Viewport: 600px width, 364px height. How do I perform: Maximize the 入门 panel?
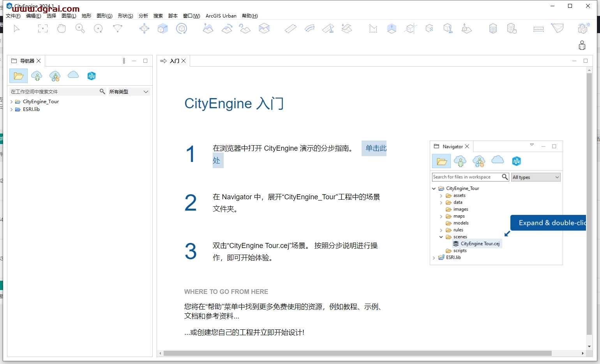585,61
